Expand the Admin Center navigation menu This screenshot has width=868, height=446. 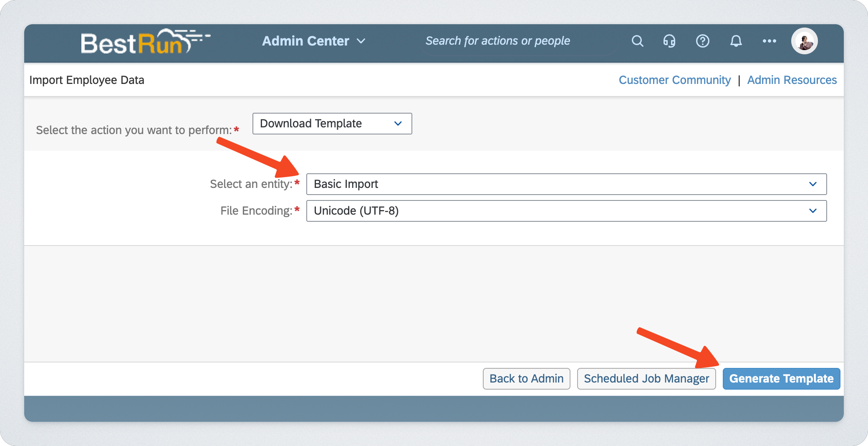(305, 41)
